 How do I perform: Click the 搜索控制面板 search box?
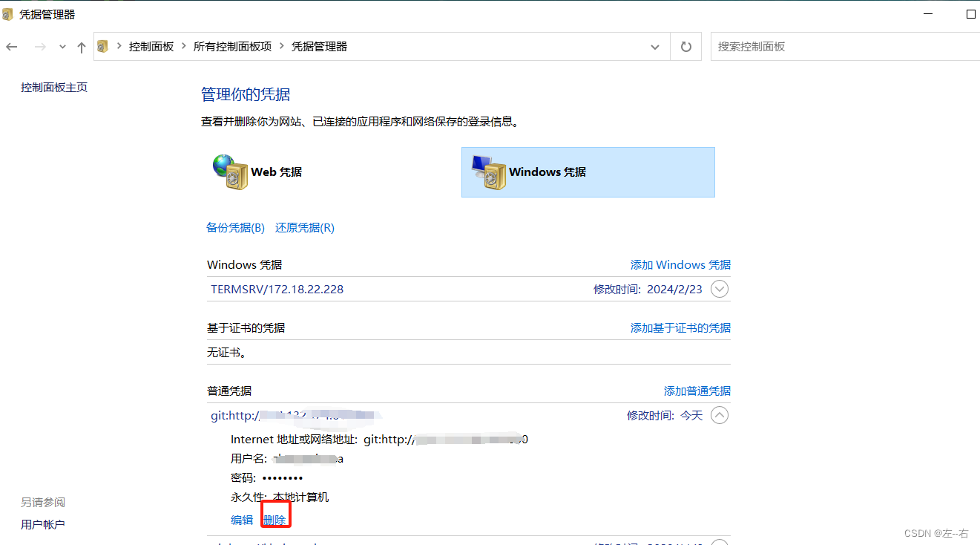click(816, 46)
